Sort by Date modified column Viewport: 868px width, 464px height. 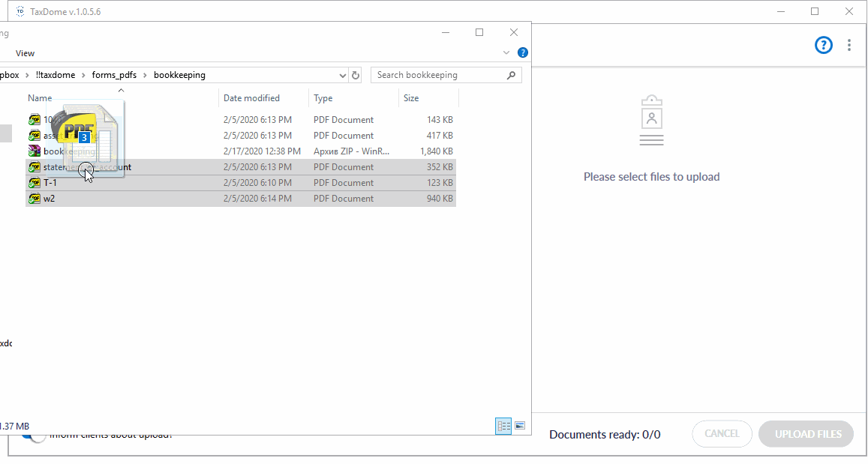pos(251,98)
